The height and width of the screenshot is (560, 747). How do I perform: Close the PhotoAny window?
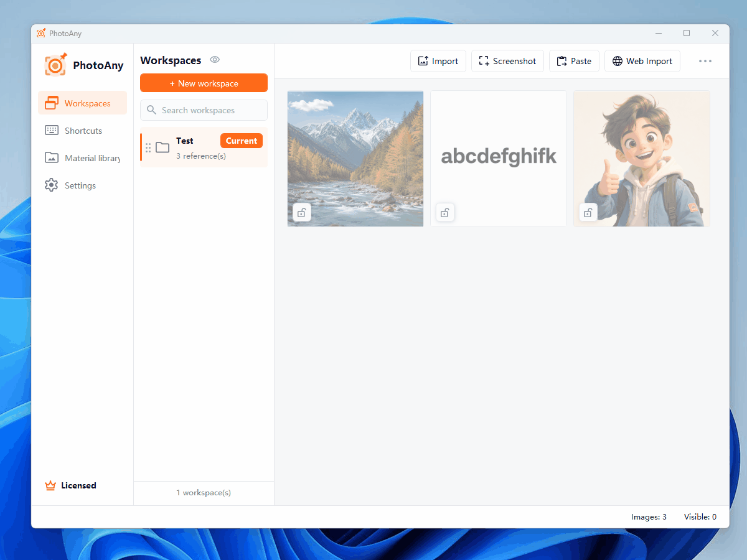(715, 33)
